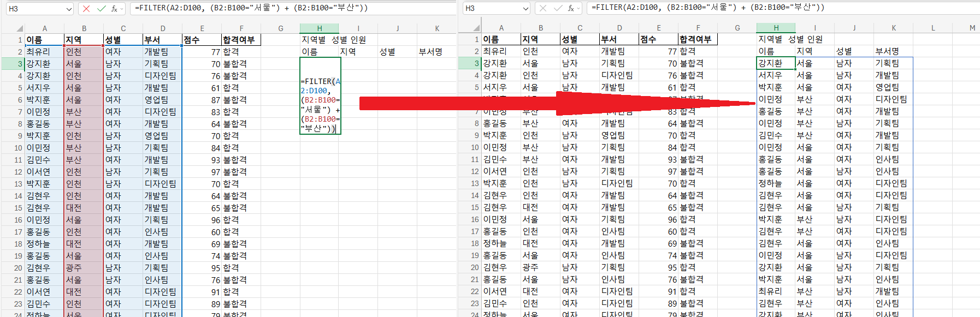
Task: Click header cell 합격여부 in F1 of left sheet
Action: (241, 40)
